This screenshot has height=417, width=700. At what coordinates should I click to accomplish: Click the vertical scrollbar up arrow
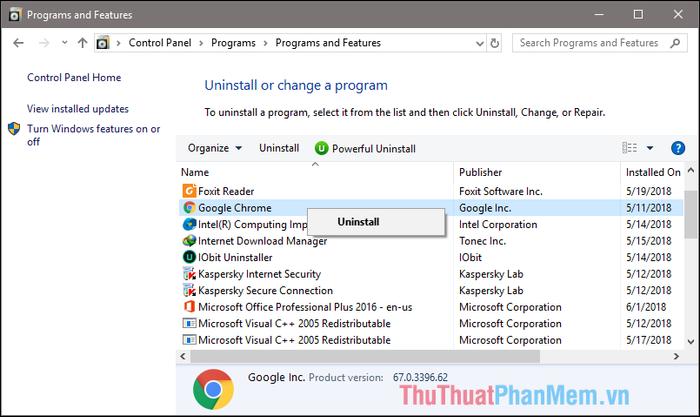(691, 170)
